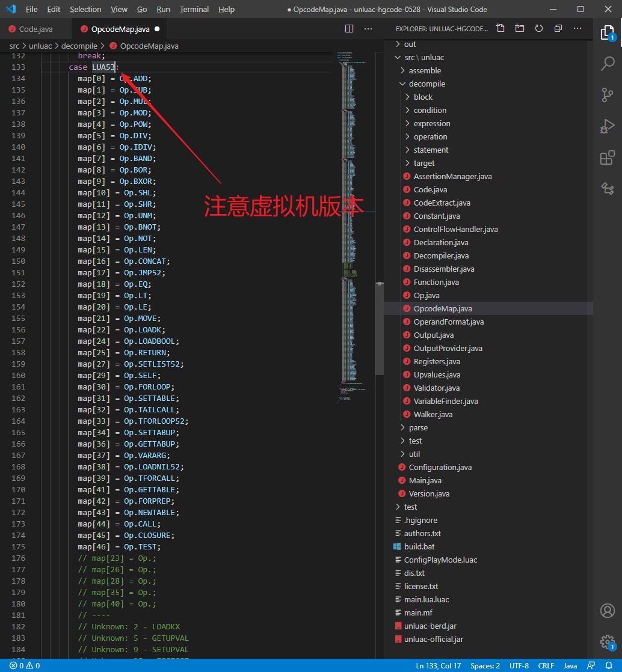Collapse all folders in Explorer
This screenshot has height=672, width=622.
(x=558, y=28)
